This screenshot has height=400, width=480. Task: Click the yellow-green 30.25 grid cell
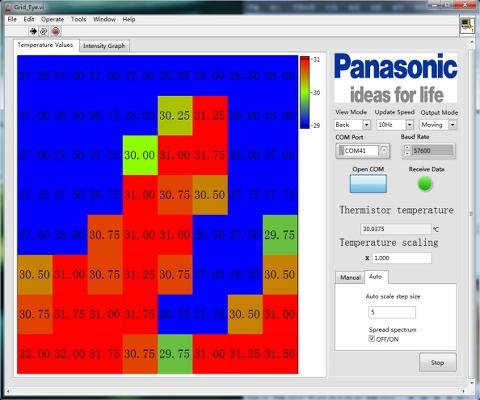tap(175, 116)
